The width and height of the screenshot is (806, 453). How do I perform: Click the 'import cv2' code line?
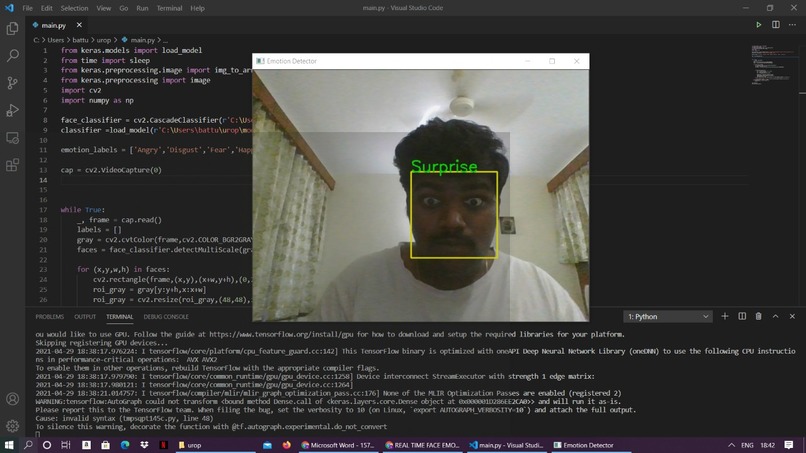[x=81, y=90]
